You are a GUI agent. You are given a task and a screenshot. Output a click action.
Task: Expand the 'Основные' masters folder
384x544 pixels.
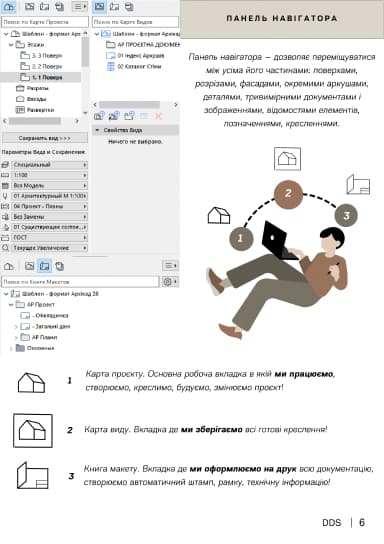pos(11,348)
